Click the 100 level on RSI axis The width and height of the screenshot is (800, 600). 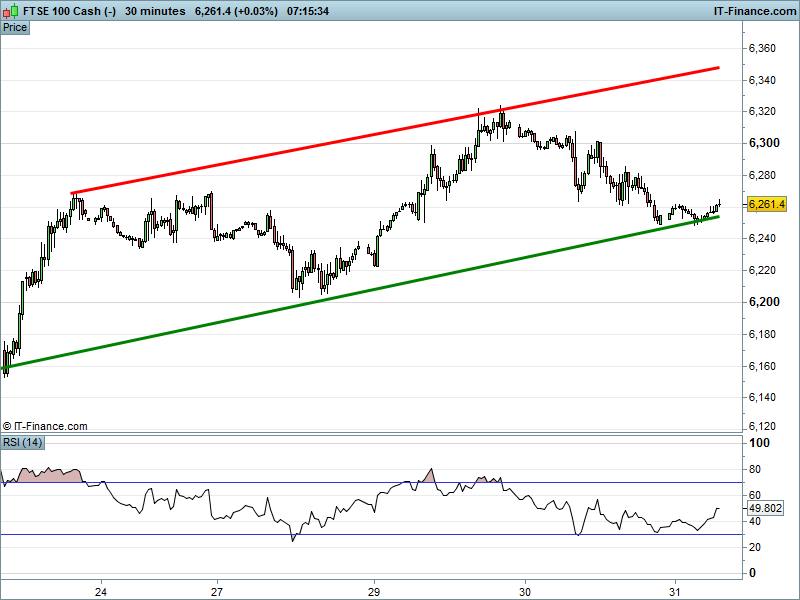pyautogui.click(x=758, y=443)
